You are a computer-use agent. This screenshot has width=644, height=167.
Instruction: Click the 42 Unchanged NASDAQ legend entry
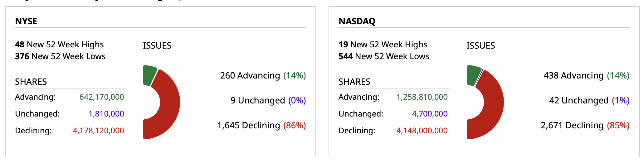click(x=589, y=100)
